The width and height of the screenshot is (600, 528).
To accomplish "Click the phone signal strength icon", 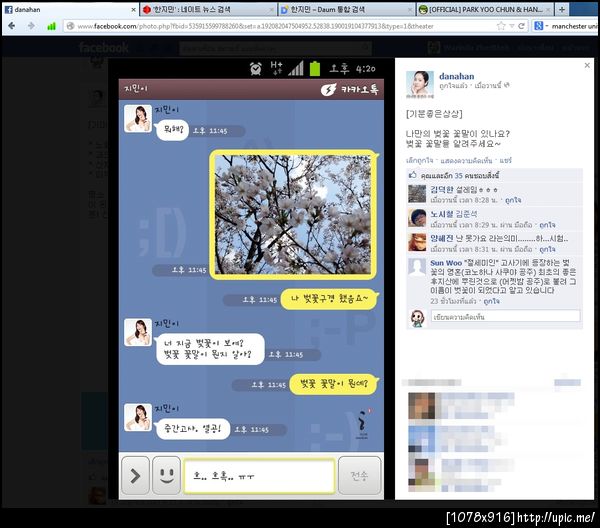I will [x=296, y=68].
